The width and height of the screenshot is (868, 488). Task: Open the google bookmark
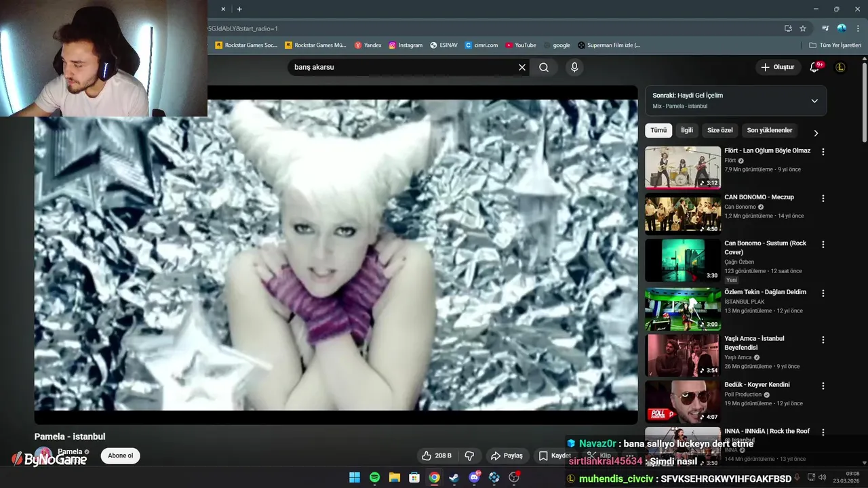coord(557,45)
